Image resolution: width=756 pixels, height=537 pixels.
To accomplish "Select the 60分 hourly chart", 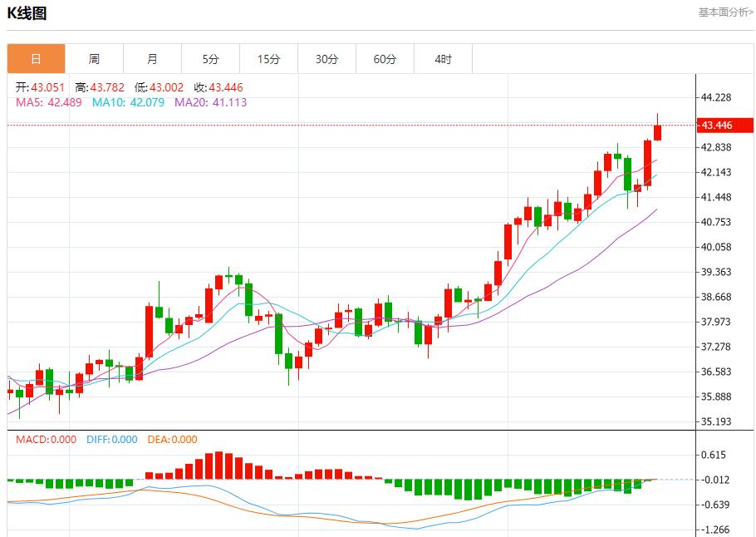I will pyautogui.click(x=385, y=58).
